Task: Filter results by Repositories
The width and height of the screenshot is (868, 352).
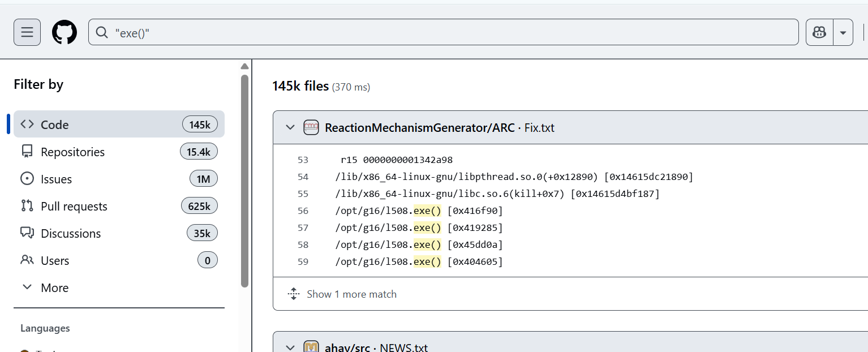Action: (x=72, y=152)
